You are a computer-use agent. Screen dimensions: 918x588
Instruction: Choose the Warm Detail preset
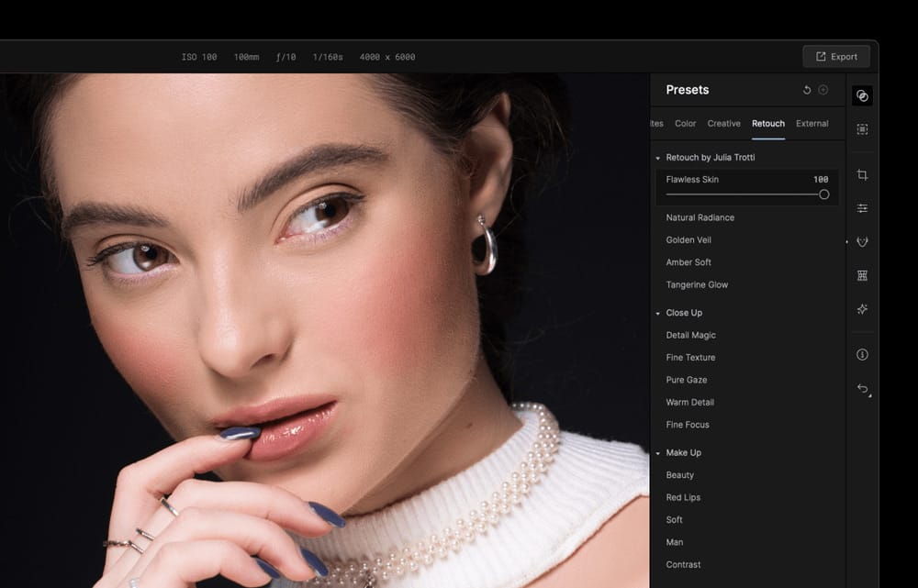pos(689,403)
